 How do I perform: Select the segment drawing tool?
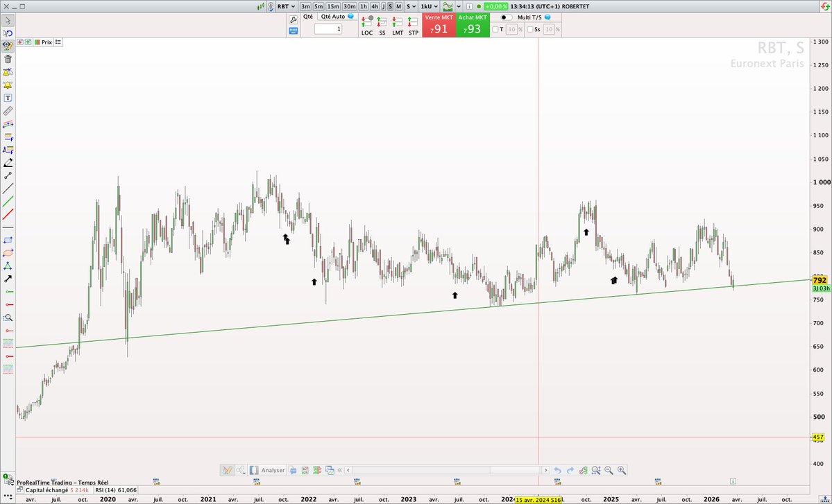(8, 176)
